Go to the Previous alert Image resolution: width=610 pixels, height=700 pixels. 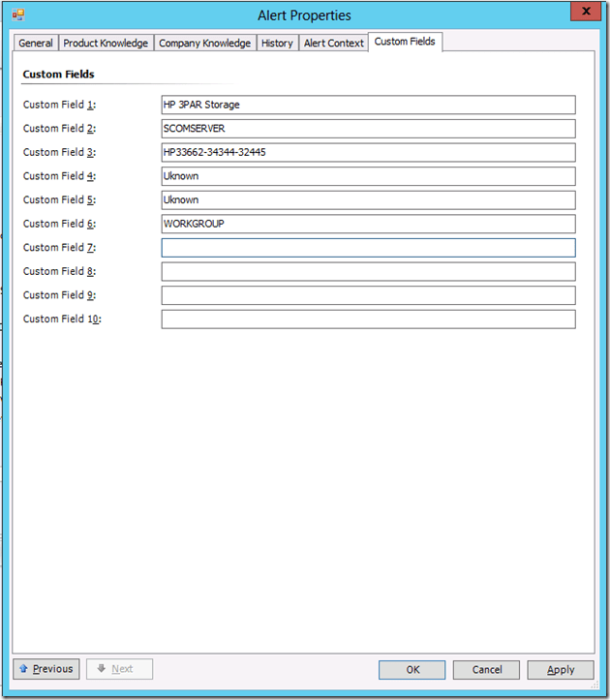pos(46,669)
